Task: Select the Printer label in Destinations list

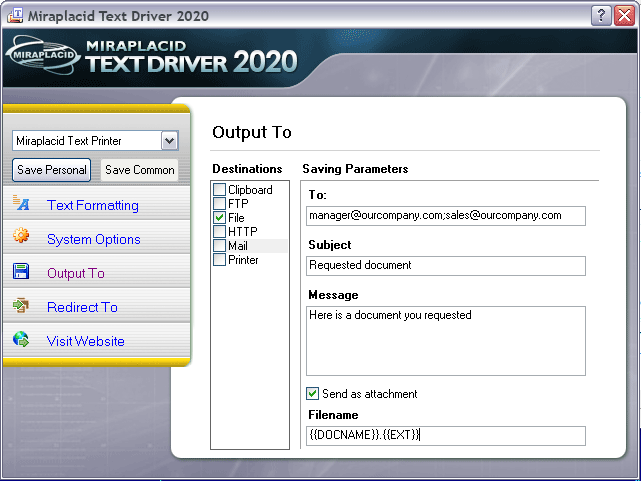Action: [x=243, y=260]
